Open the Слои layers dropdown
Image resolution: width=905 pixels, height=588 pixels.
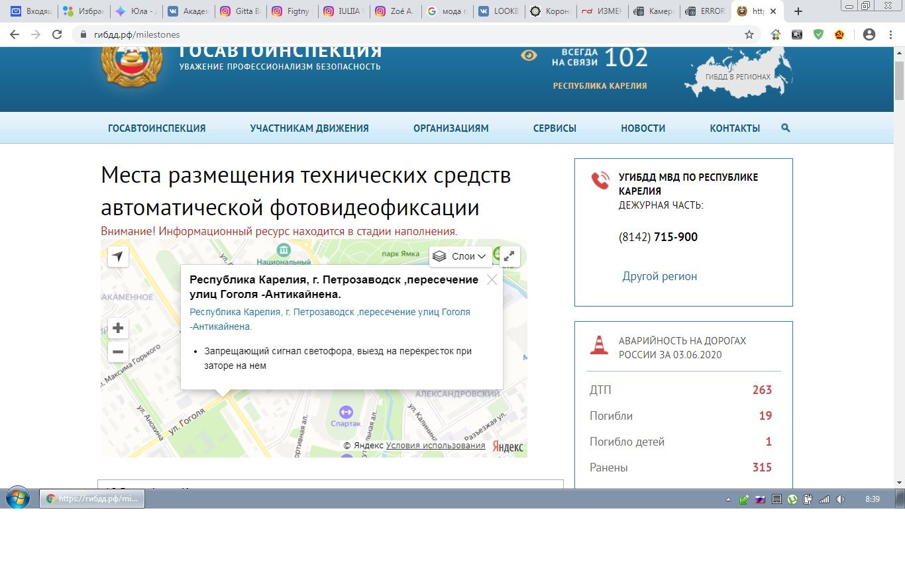pos(461,256)
